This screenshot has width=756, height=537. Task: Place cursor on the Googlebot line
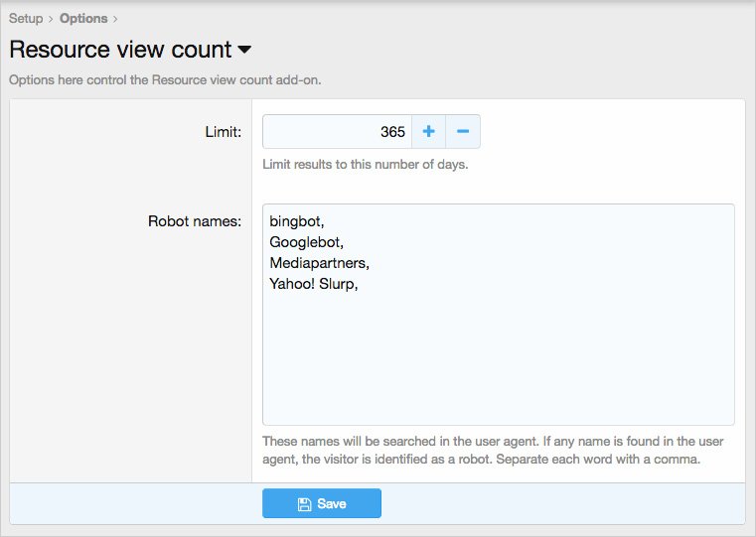(305, 242)
